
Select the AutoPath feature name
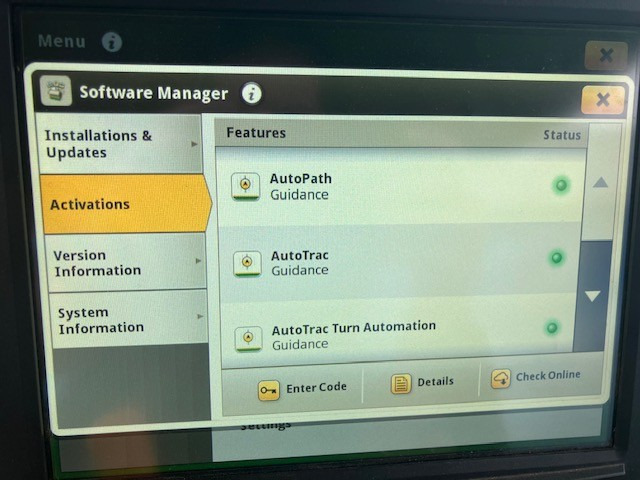300,179
